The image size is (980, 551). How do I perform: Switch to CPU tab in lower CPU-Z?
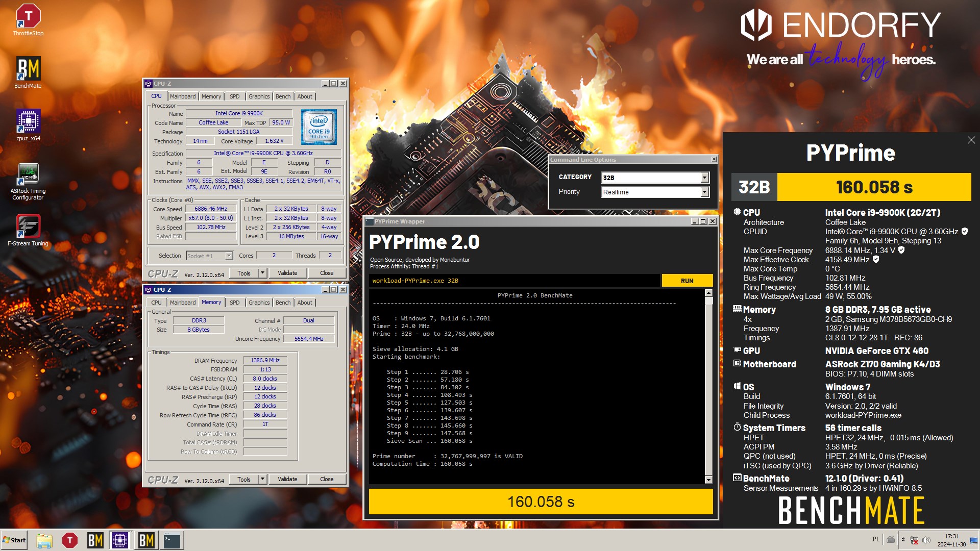pos(156,303)
